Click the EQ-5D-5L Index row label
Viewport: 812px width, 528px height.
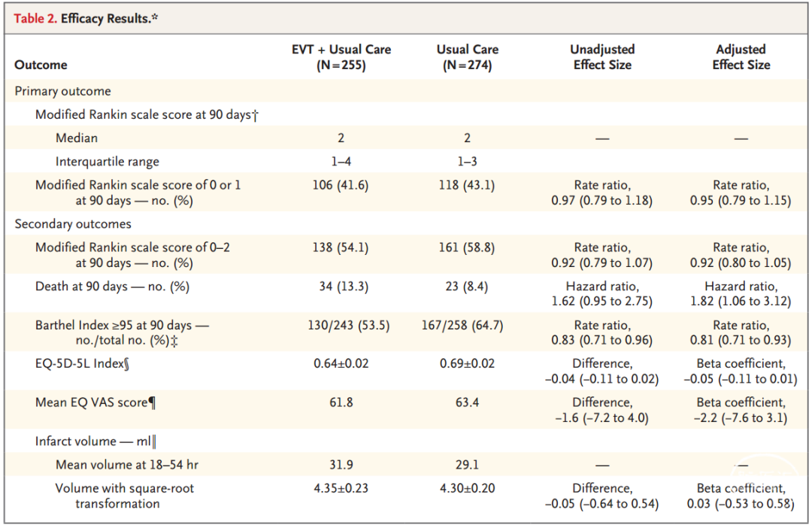(x=83, y=364)
